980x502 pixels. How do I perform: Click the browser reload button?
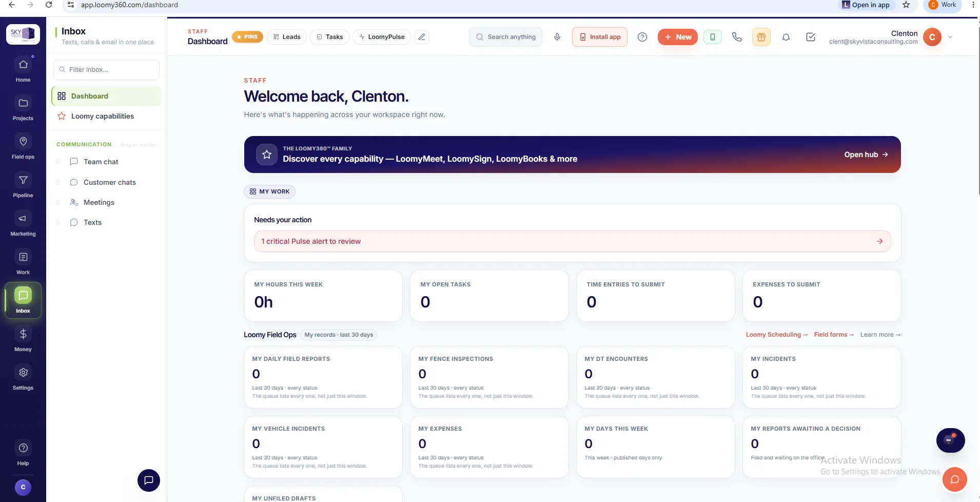[49, 5]
